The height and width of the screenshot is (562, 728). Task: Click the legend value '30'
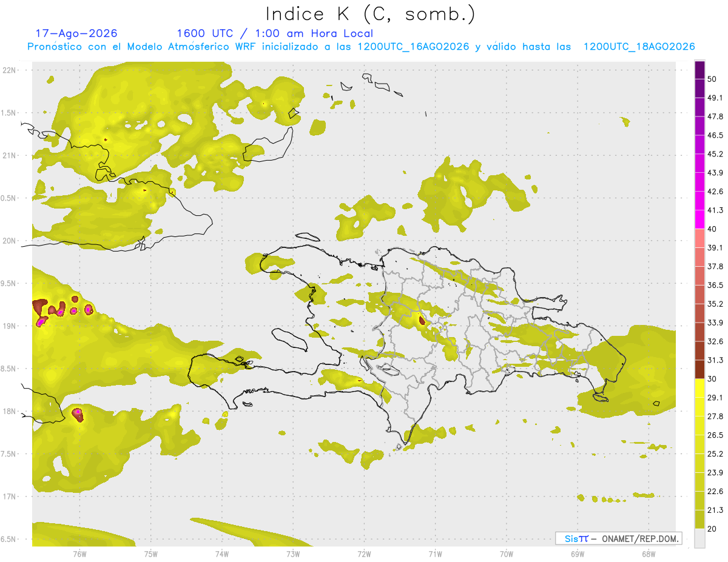[x=712, y=379]
